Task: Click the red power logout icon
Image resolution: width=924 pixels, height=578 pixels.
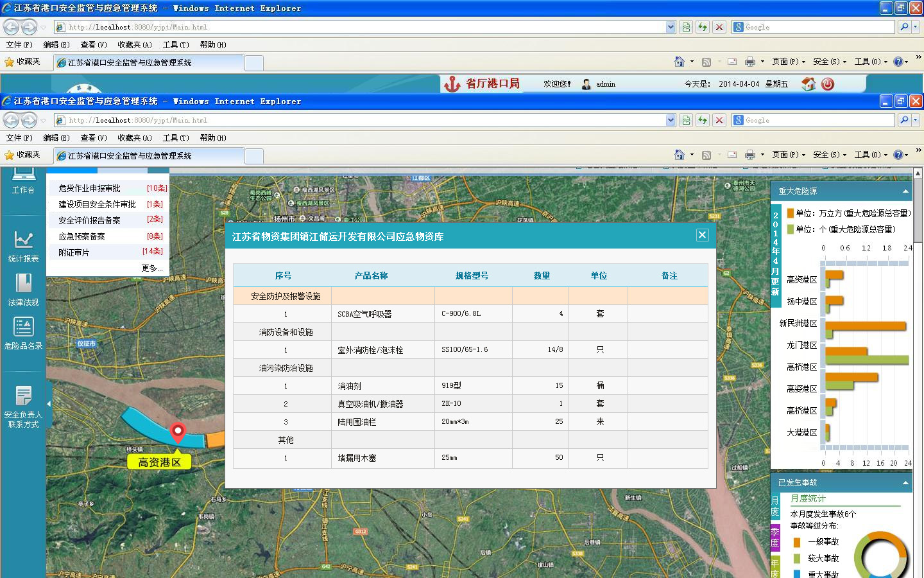Action: pyautogui.click(x=828, y=84)
